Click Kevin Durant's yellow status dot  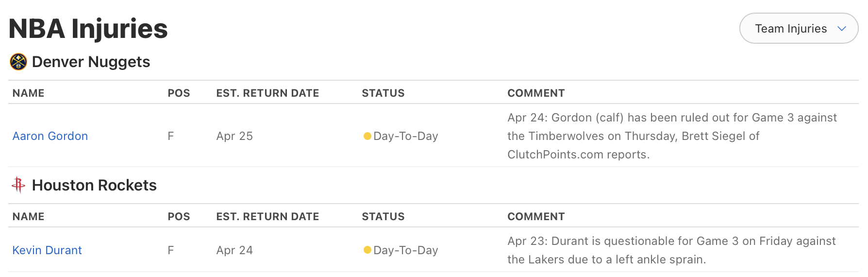[x=367, y=250]
